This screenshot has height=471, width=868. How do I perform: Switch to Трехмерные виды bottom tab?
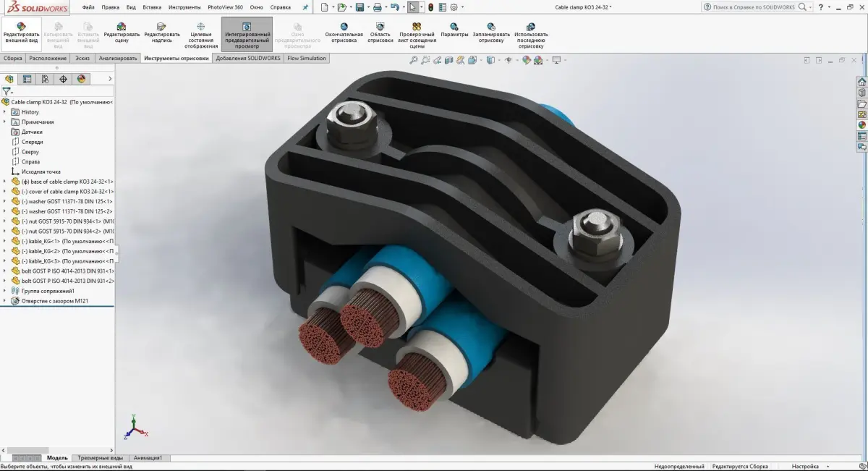(101, 458)
